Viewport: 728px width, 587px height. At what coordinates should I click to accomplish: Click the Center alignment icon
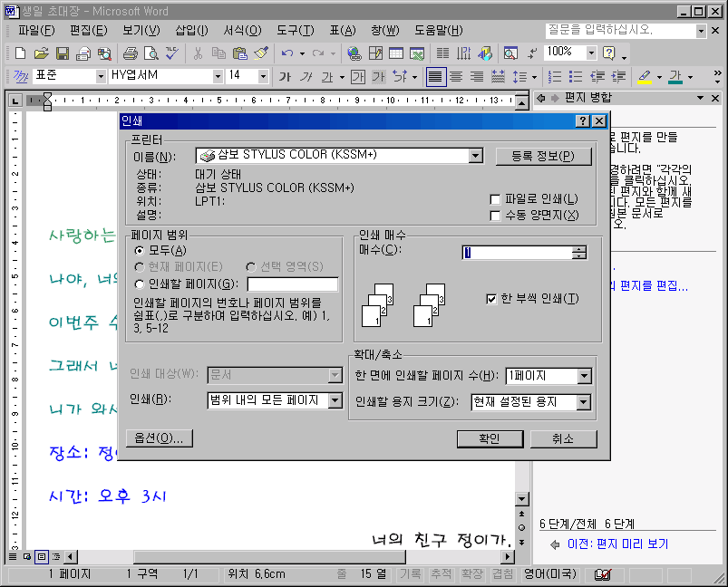tap(456, 76)
